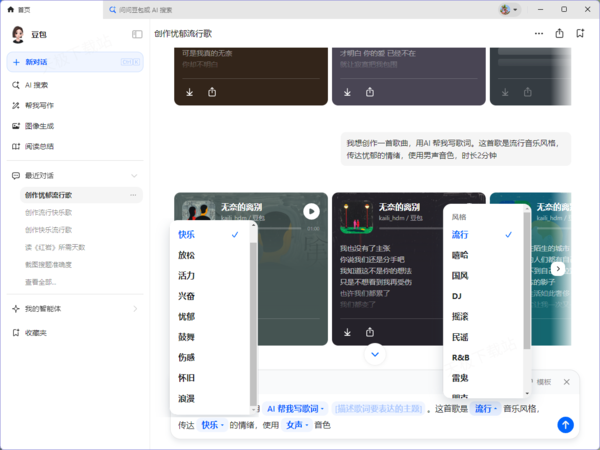Select 忧郁 in the emotion list
Screen dimensions: 600x450
(187, 316)
